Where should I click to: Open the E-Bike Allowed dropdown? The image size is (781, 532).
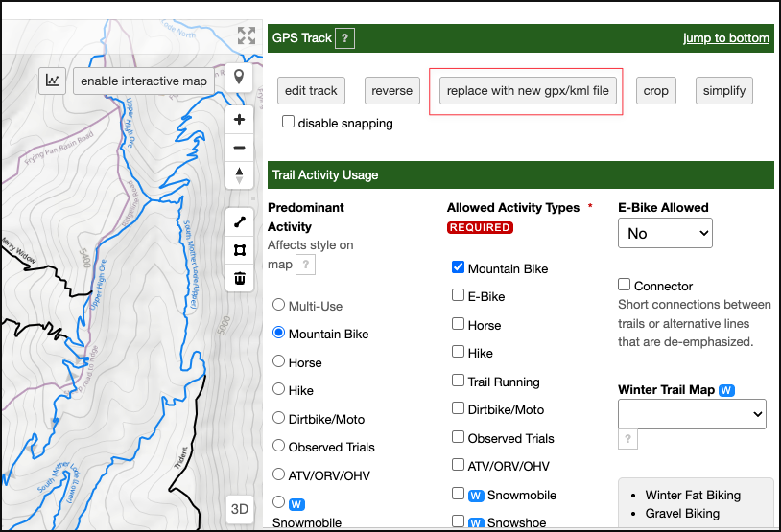[x=664, y=233]
